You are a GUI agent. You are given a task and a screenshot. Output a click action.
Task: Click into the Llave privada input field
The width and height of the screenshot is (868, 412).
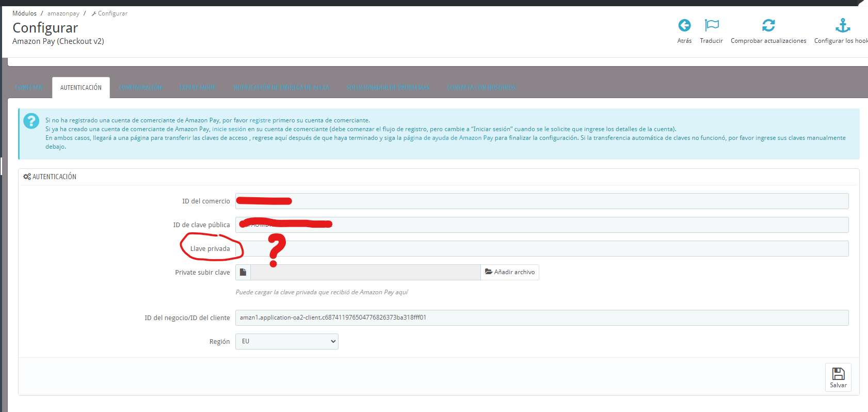[542, 248]
